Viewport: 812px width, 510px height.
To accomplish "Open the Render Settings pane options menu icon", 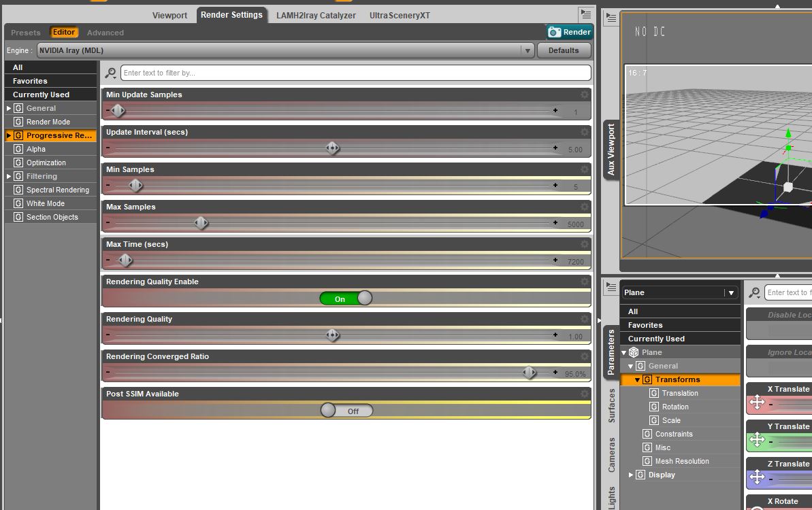I will (x=586, y=14).
